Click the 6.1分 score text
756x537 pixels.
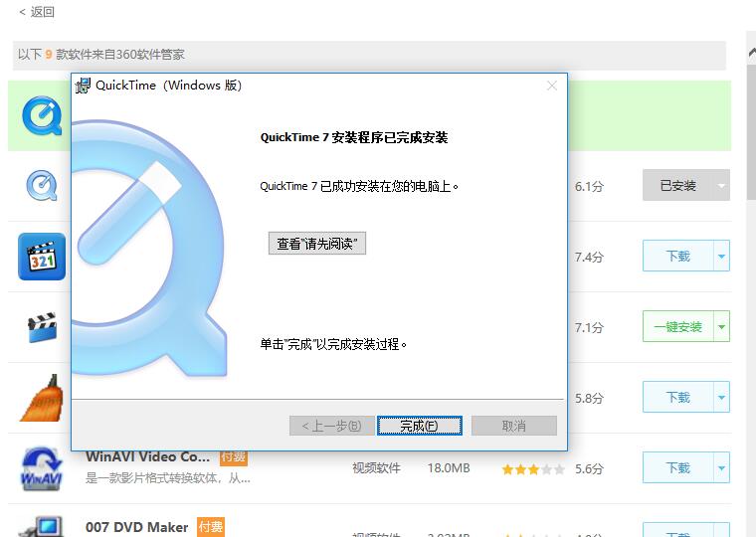pyautogui.click(x=589, y=187)
